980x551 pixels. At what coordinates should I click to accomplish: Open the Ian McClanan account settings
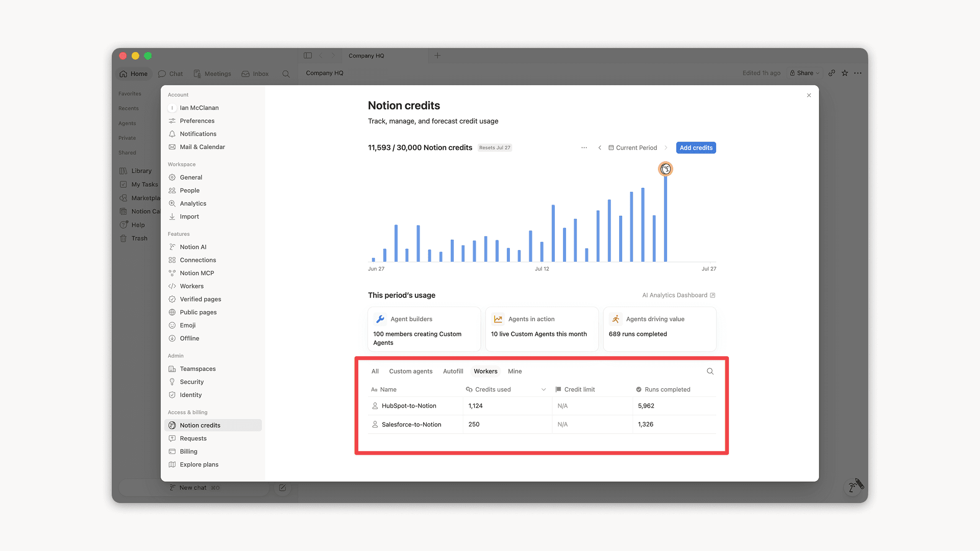tap(213, 108)
